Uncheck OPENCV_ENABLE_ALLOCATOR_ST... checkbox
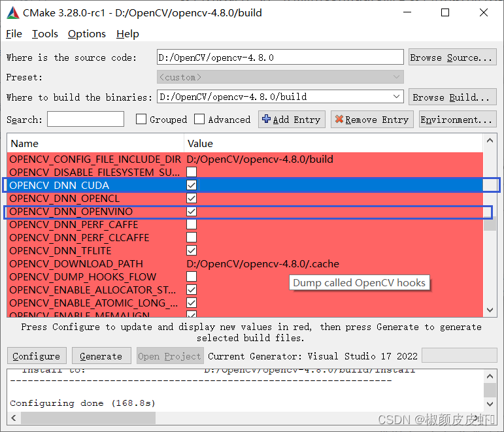This screenshot has height=432, width=504. pos(192,290)
